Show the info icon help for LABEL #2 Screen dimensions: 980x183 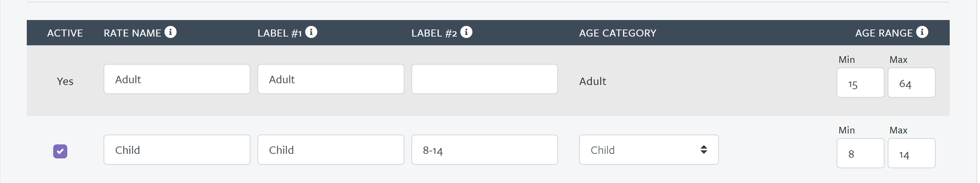point(466,32)
